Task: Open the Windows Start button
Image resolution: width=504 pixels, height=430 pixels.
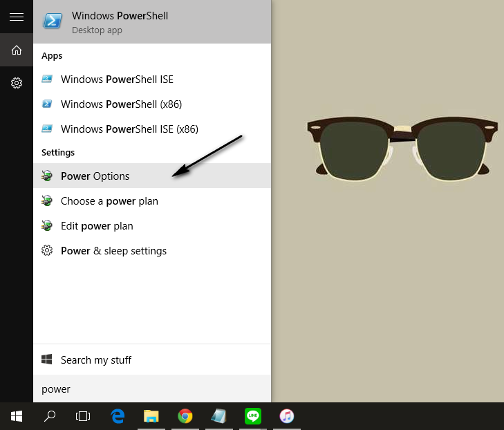Action: click(17, 416)
